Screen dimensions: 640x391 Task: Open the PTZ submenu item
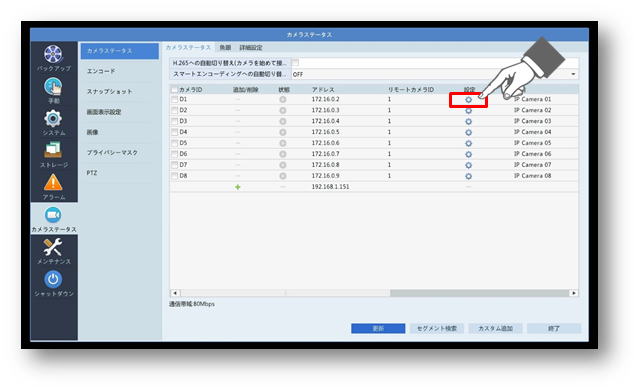pyautogui.click(x=92, y=173)
